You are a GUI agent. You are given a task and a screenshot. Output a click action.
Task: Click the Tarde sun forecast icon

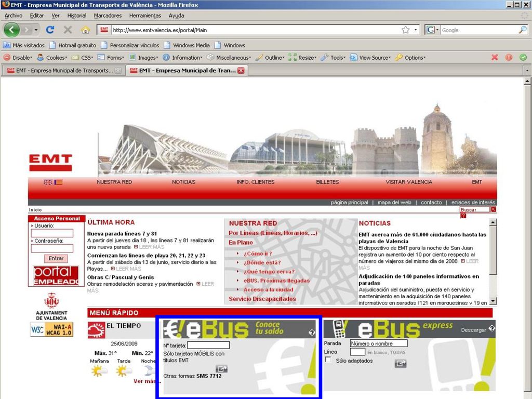[x=124, y=371]
